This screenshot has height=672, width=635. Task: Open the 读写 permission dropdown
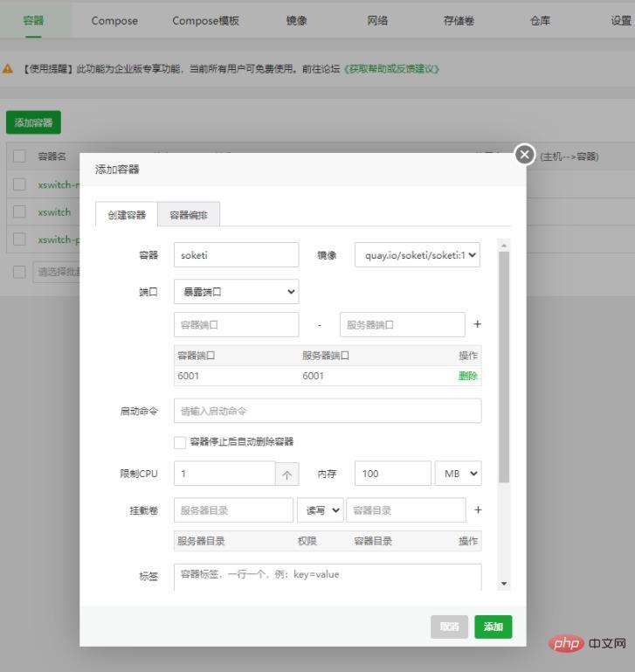tap(320, 510)
